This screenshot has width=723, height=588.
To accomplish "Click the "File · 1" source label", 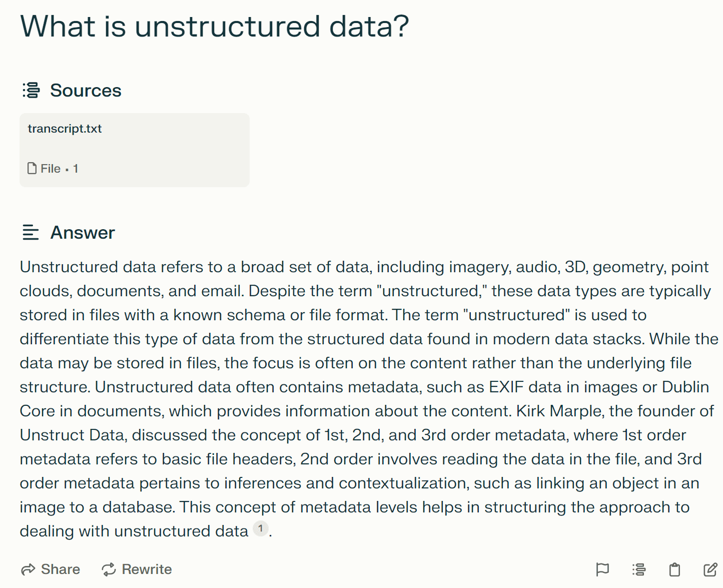I will [x=59, y=169].
